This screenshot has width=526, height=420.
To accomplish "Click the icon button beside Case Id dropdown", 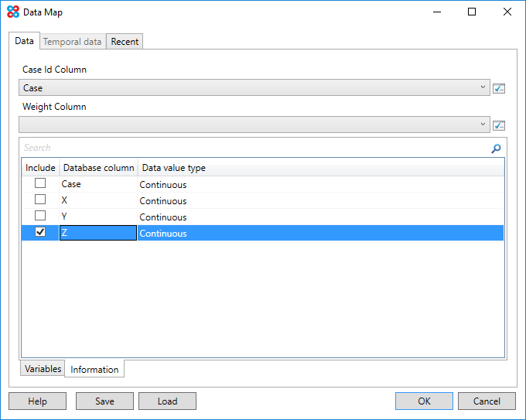I will tap(499, 88).
